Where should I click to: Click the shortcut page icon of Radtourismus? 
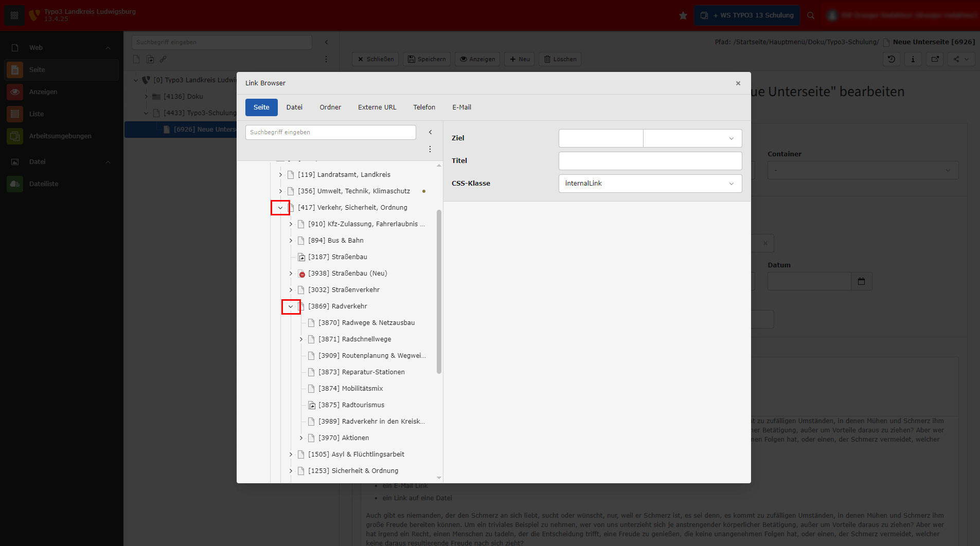[x=312, y=405]
